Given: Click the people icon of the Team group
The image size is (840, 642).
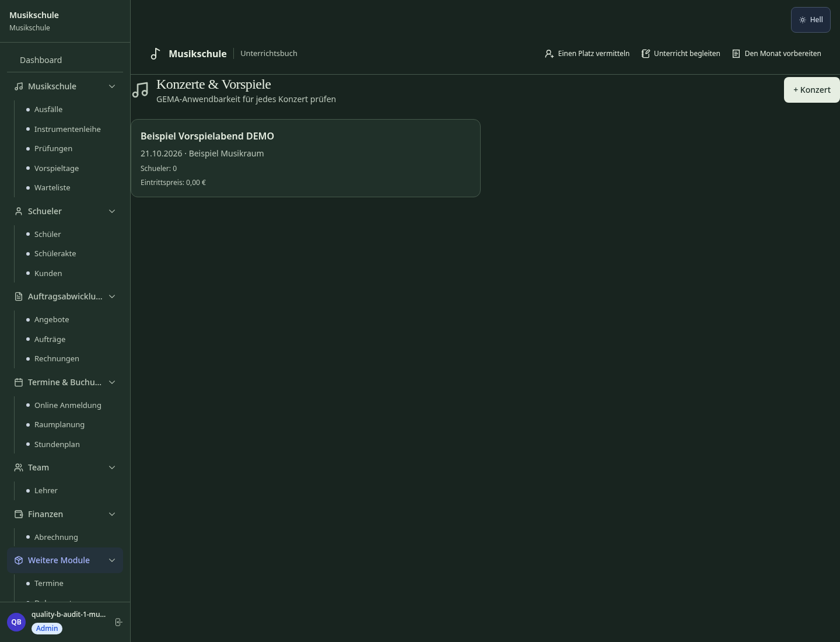Looking at the screenshot, I should pyautogui.click(x=19, y=467).
